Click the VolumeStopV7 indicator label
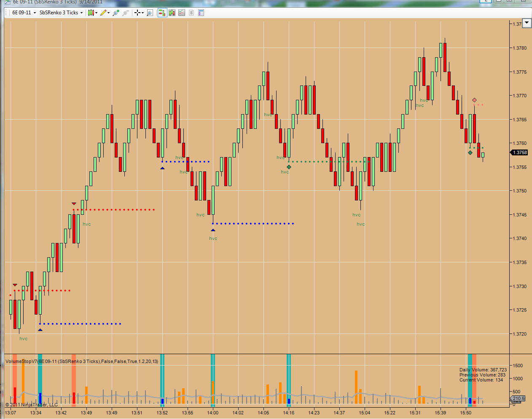The image size is (532, 419). pos(82,361)
